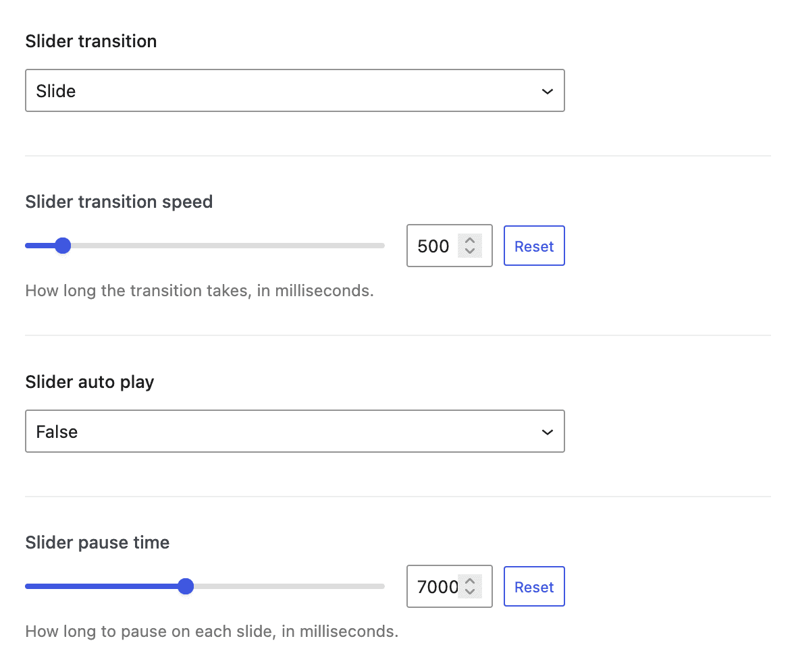The width and height of the screenshot is (794, 672).
Task: Click the chevron on the Slide dropdown
Action: (x=547, y=90)
